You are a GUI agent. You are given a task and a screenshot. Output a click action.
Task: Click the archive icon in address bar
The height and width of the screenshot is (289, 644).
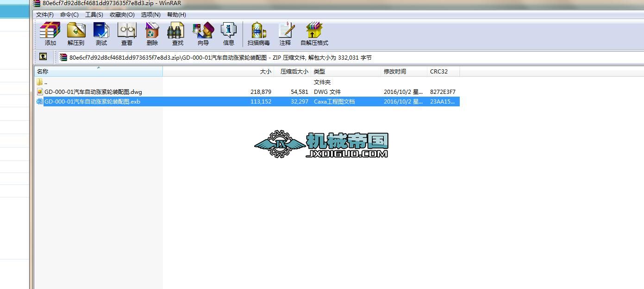coord(63,57)
